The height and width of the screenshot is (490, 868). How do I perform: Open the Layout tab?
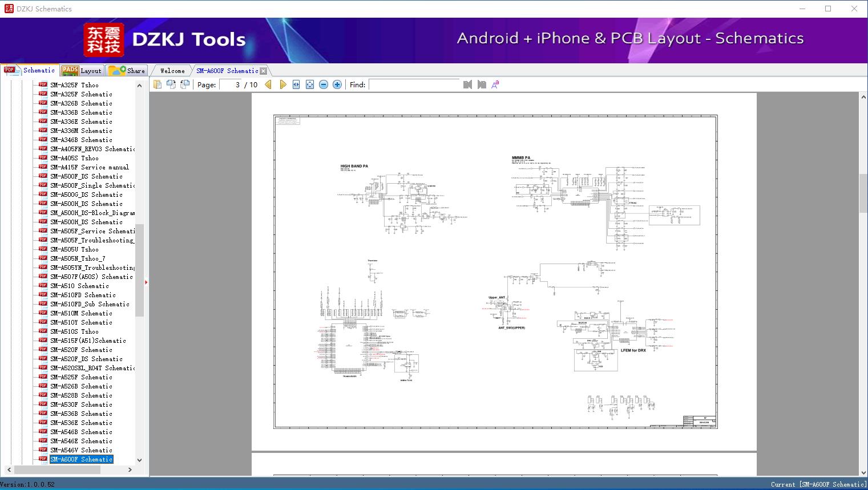click(x=82, y=71)
